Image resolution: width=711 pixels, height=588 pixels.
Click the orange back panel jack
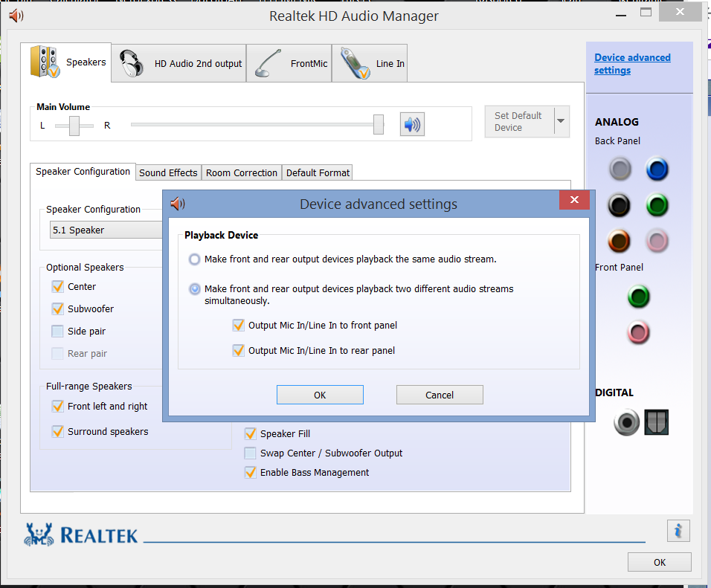(619, 241)
